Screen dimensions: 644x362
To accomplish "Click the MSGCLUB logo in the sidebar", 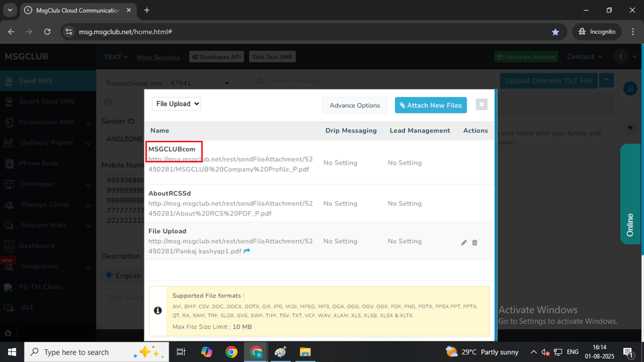I will (x=26, y=57).
